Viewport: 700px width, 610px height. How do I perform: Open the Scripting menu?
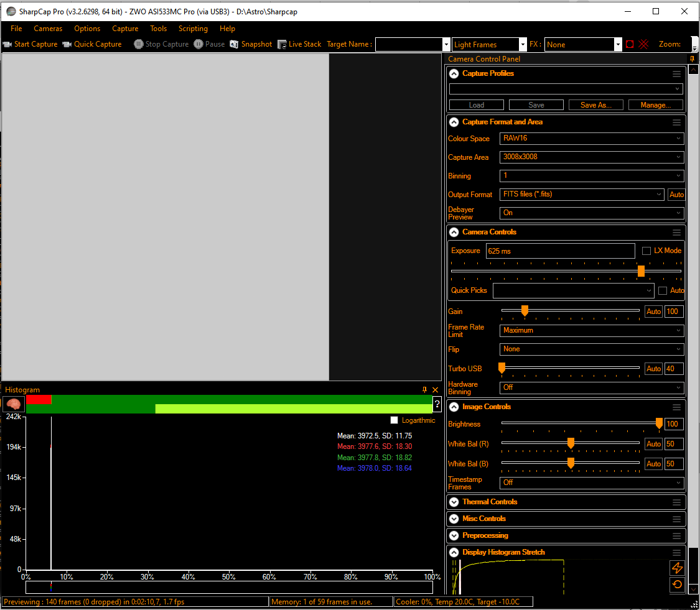194,29
